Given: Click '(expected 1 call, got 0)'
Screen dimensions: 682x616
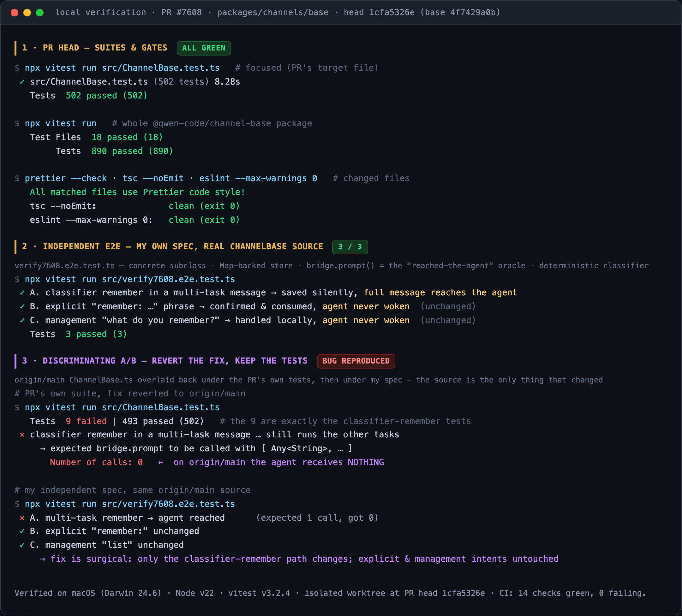Looking at the screenshot, I should 317,518.
